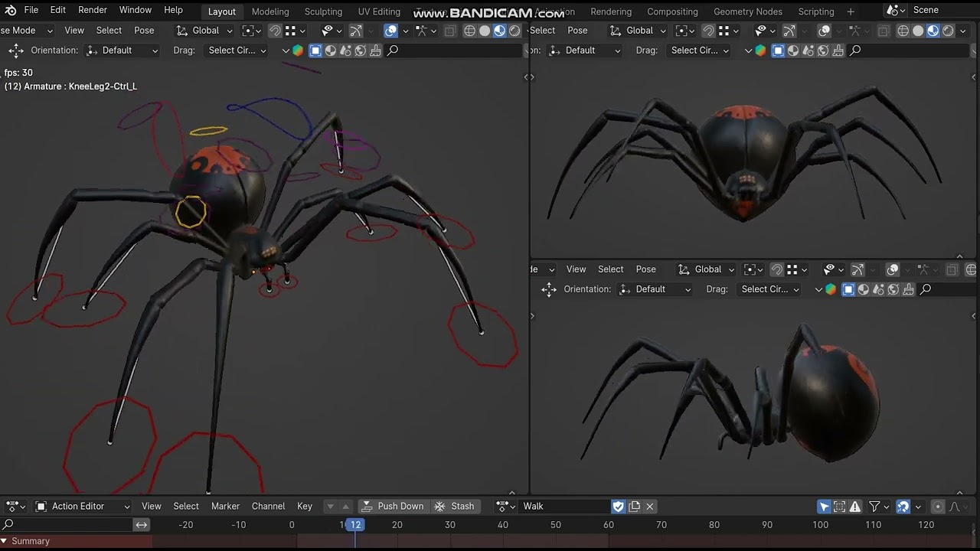Screen dimensions: 980x551
Task: Open Key menu in Action Editor
Action: point(305,507)
